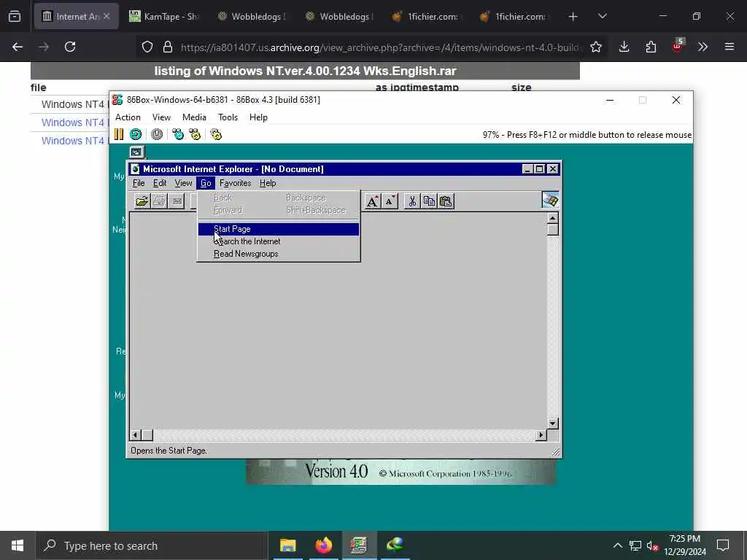Click the Internet Explorer vertical scrollbar down arrow
Screen dimensions: 747x560
pyautogui.click(x=553, y=424)
